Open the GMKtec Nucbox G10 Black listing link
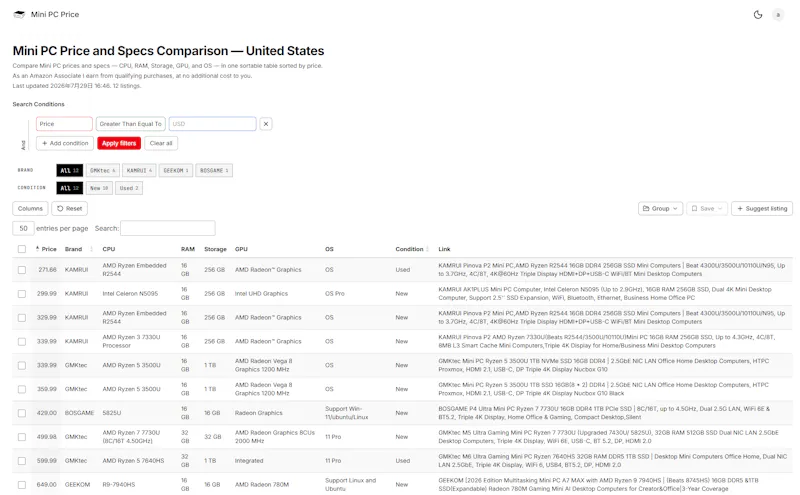800x495 pixels. pos(604,389)
